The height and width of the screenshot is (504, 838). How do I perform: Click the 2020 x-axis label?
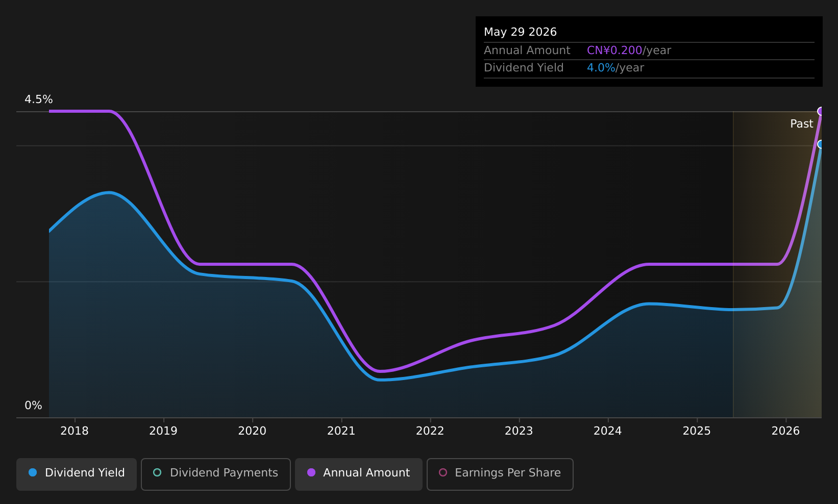tap(252, 431)
